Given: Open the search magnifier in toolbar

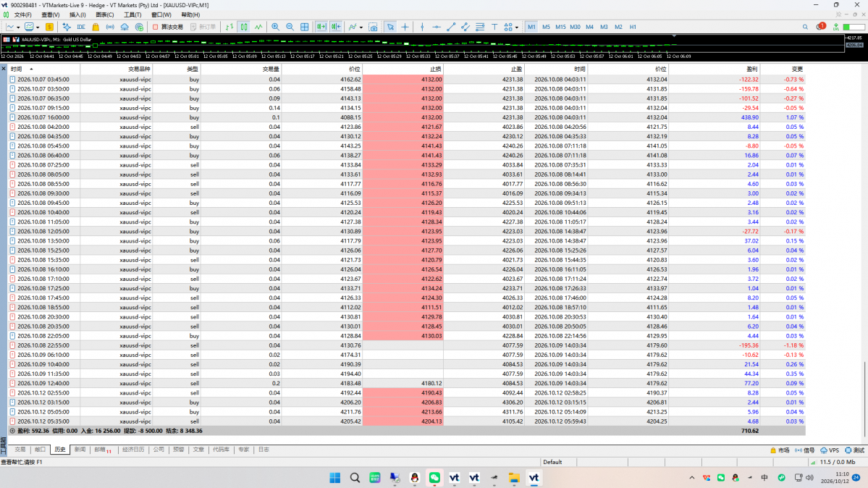Looking at the screenshot, I should [x=805, y=27].
